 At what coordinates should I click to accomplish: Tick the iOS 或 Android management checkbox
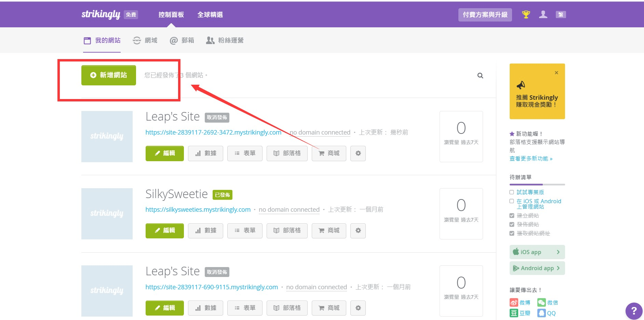[512, 201]
